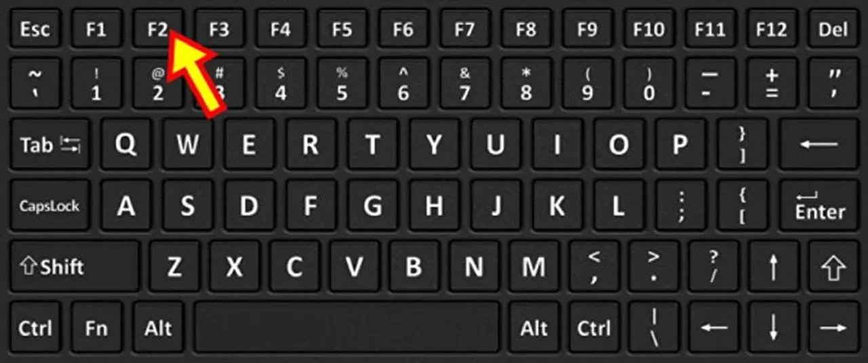
Task: Click the Backspace left-arrow key
Action: coord(818,144)
